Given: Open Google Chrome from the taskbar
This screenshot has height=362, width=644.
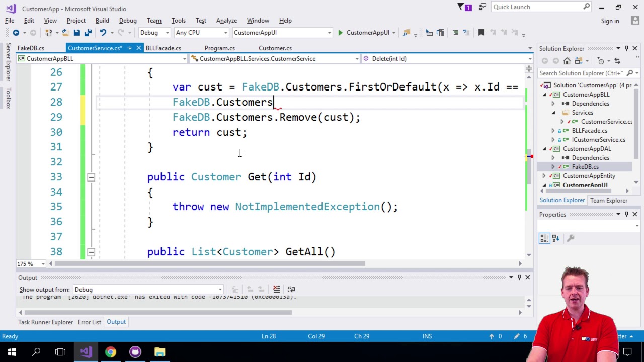Looking at the screenshot, I should pos(110,351).
